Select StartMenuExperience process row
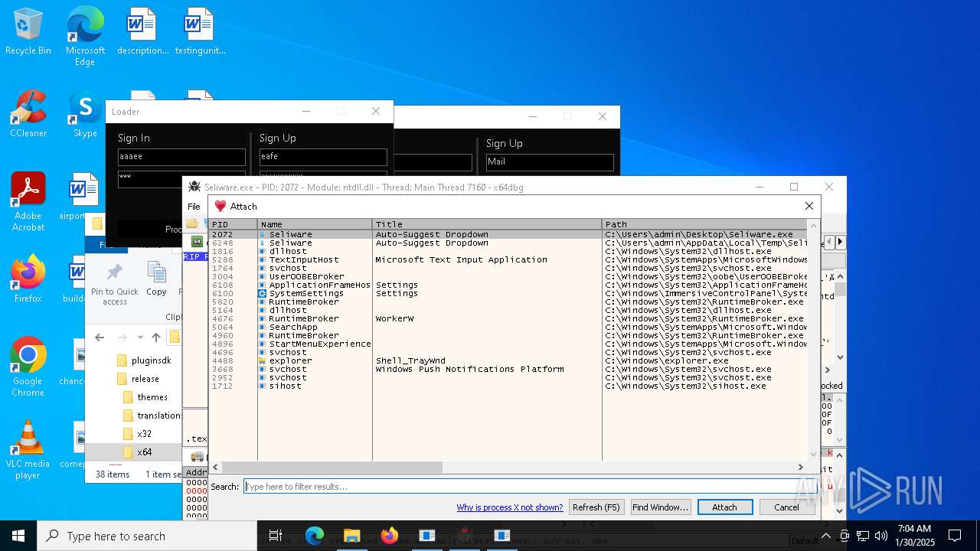Image resolution: width=980 pixels, height=551 pixels. click(508, 344)
